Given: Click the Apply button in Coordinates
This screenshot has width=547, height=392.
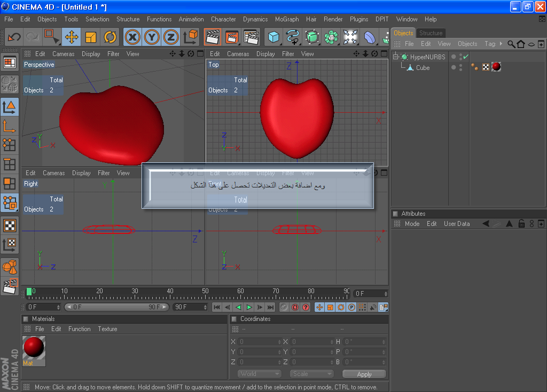Looking at the screenshot, I should click(x=364, y=374).
